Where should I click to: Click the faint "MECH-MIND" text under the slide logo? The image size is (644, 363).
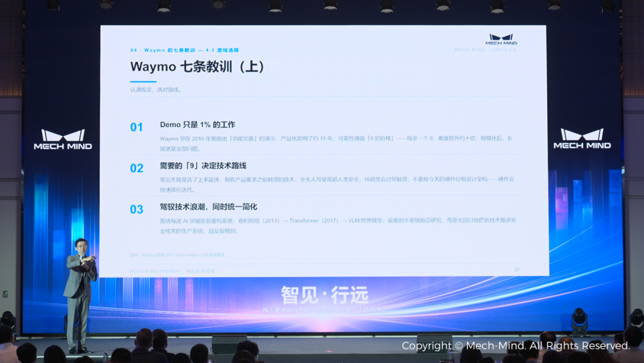tap(470, 50)
